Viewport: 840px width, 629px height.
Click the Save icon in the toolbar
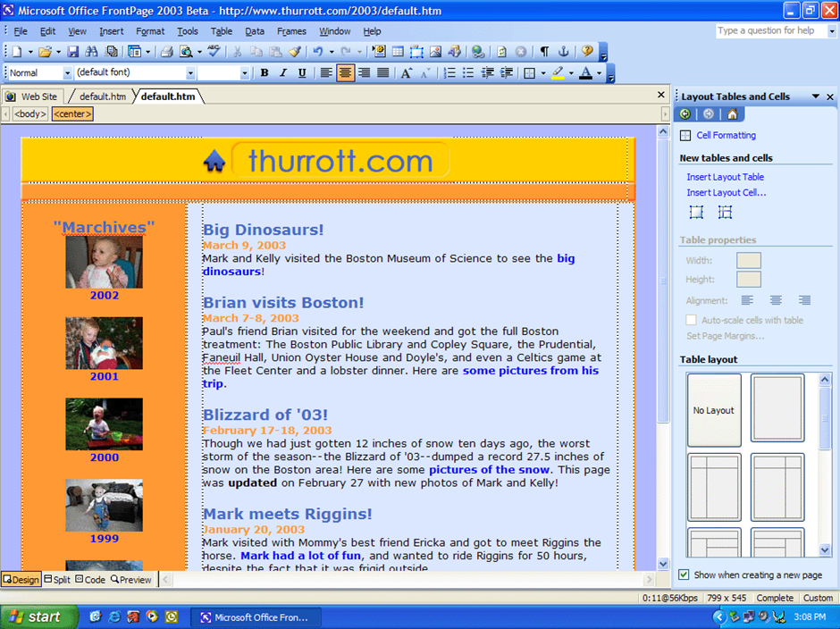coord(73,52)
